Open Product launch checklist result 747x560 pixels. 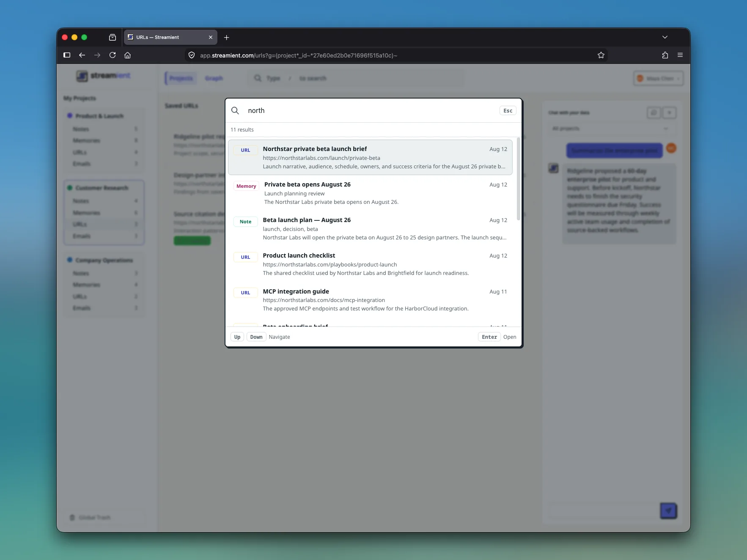click(x=370, y=264)
